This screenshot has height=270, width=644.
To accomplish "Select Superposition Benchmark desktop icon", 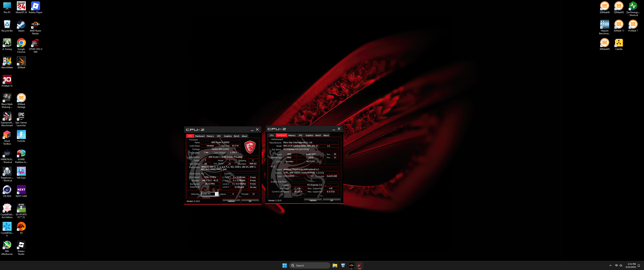I will (7, 119).
